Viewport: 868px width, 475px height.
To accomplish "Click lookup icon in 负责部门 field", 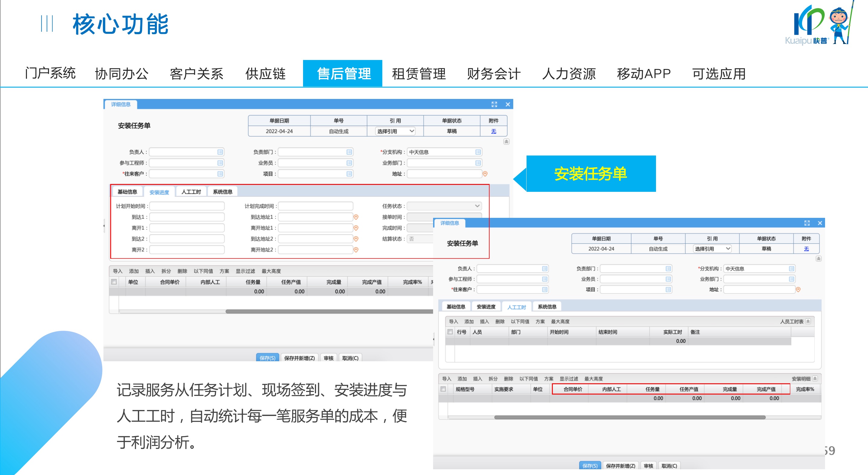I will pyautogui.click(x=349, y=152).
